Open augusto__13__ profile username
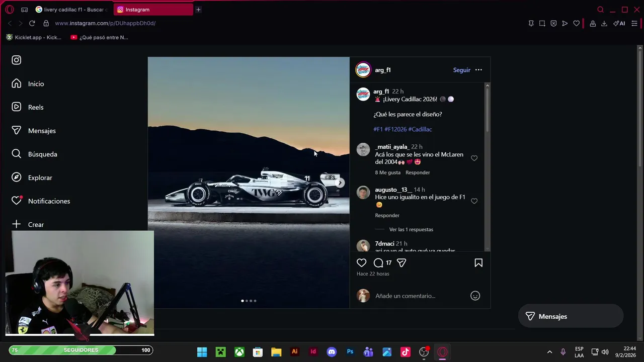The image size is (644, 362). click(393, 190)
